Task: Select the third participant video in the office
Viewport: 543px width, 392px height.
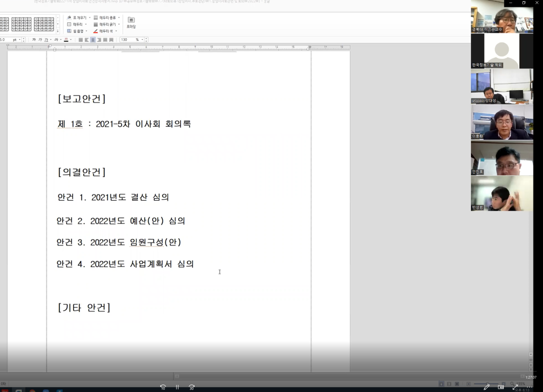Action: point(502,86)
